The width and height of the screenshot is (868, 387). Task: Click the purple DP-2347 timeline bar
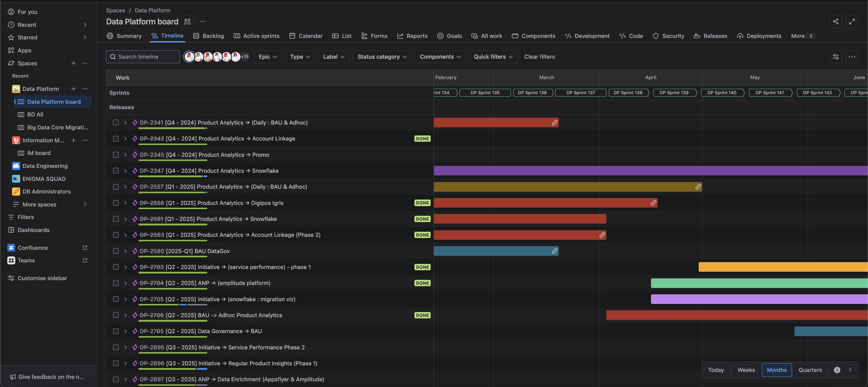pyautogui.click(x=650, y=171)
